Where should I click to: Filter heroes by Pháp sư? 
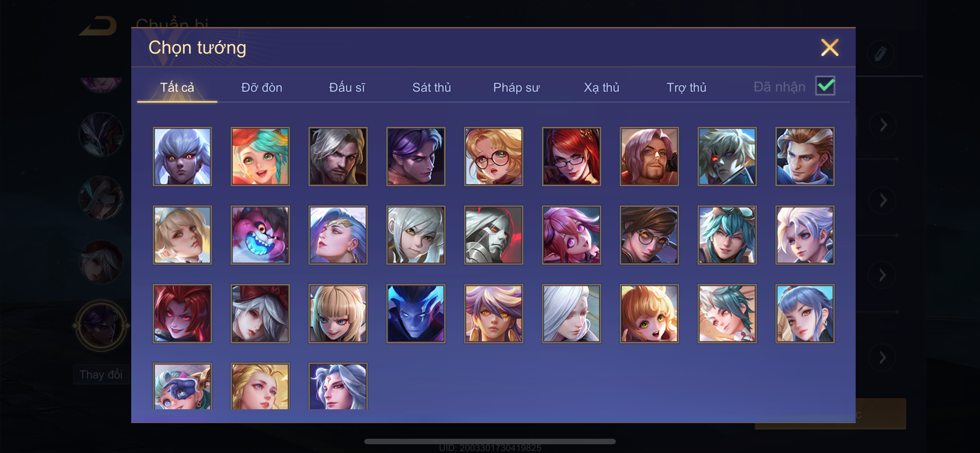pyautogui.click(x=516, y=88)
